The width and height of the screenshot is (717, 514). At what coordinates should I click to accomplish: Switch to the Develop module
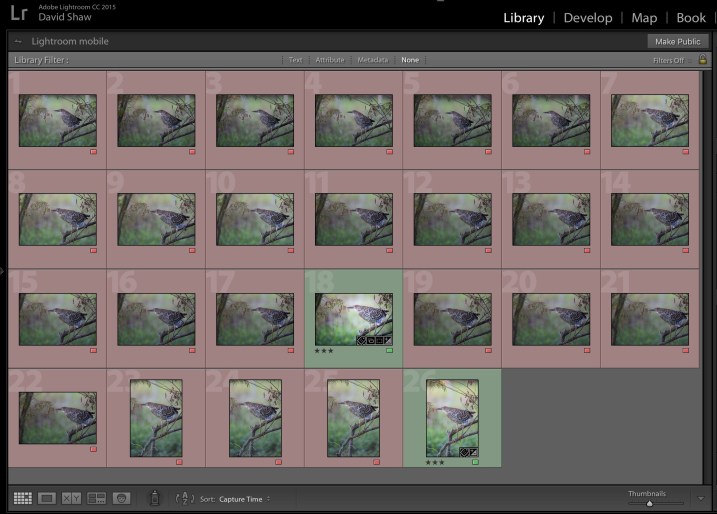(590, 18)
